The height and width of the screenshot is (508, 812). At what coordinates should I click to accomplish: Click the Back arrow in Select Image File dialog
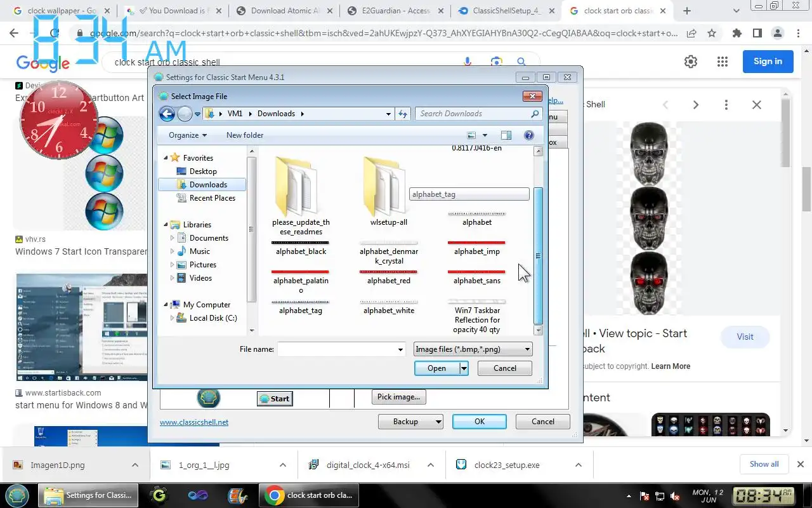[x=167, y=114]
